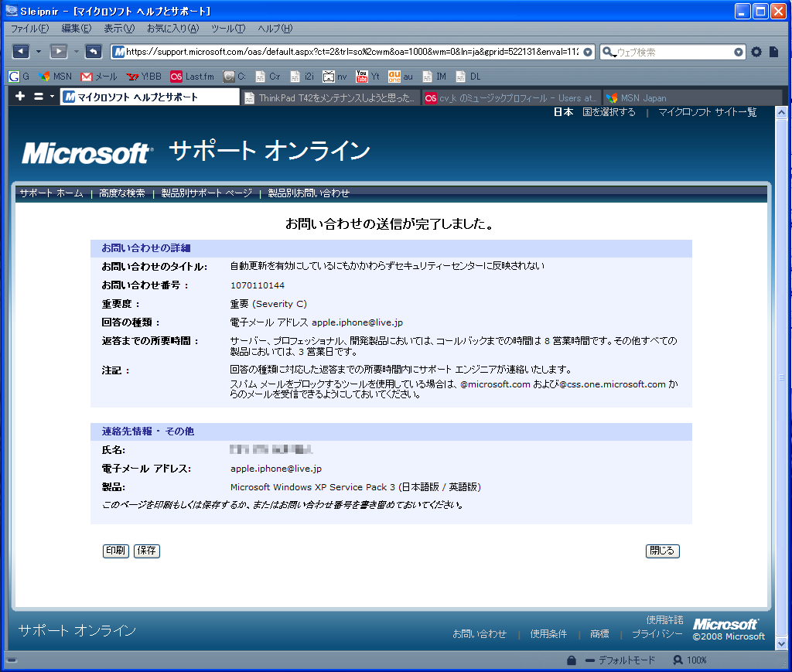Open the C: bookmark

pos(235,77)
